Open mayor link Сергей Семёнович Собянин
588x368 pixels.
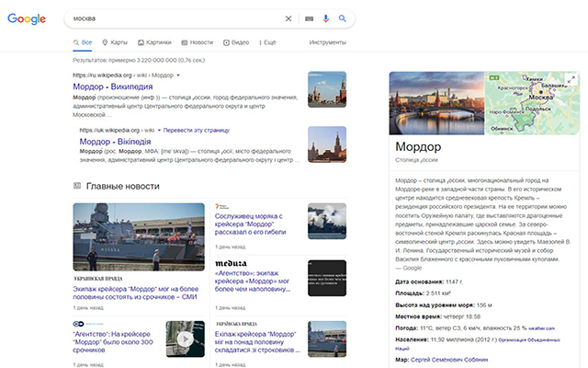(x=449, y=360)
